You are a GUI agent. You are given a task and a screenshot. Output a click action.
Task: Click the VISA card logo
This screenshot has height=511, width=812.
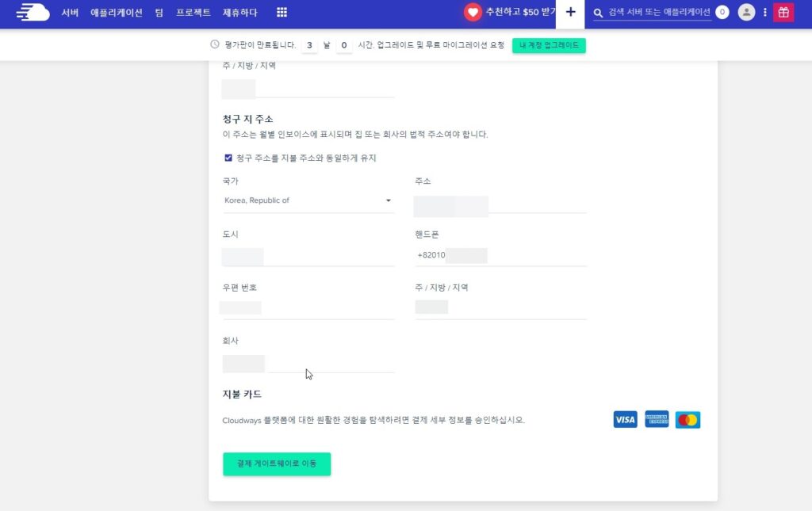pyautogui.click(x=625, y=419)
